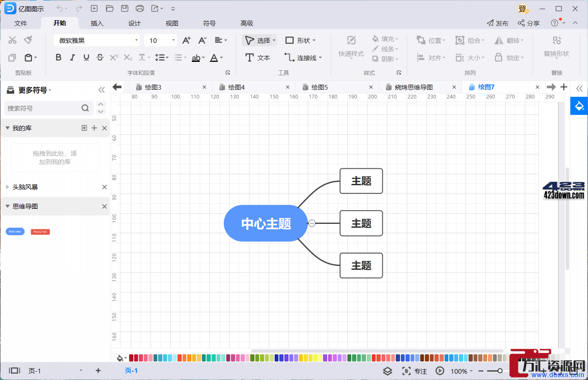
Task: Click the Replace Shape icon
Action: coord(556,46)
